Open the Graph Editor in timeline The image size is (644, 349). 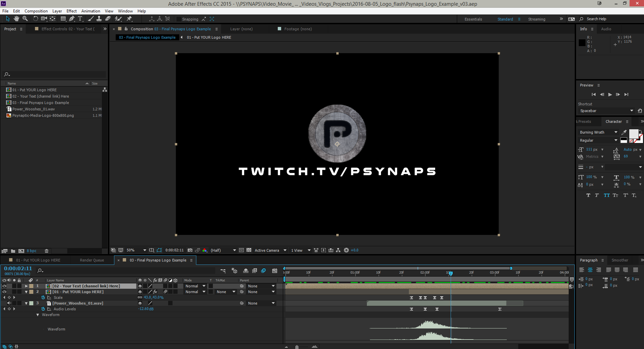pos(275,271)
